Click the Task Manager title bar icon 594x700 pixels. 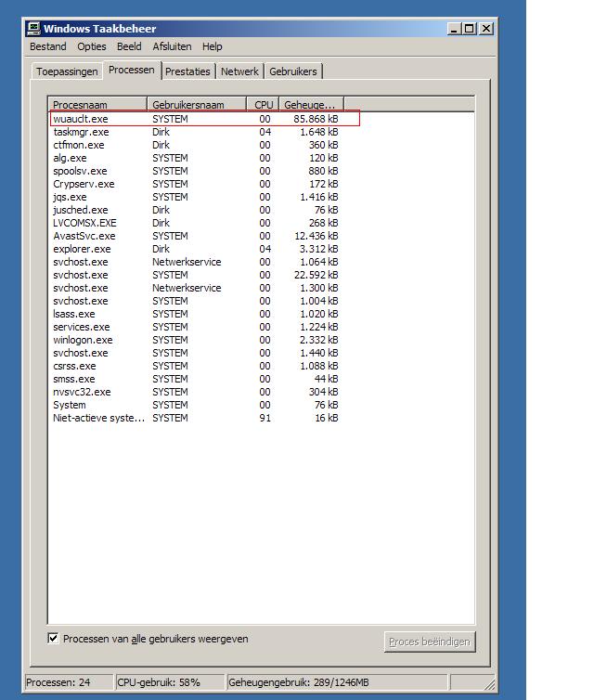[x=33, y=29]
